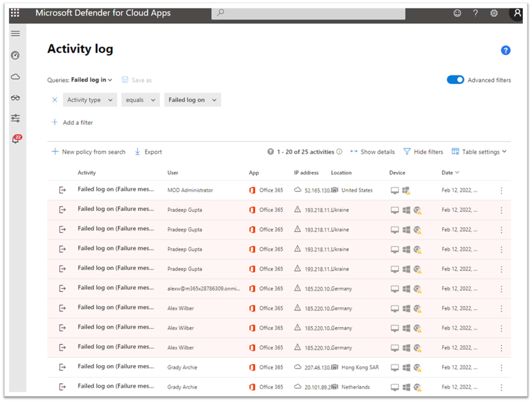Click the top search input field
The height and width of the screenshot is (402, 532).
[x=308, y=13]
